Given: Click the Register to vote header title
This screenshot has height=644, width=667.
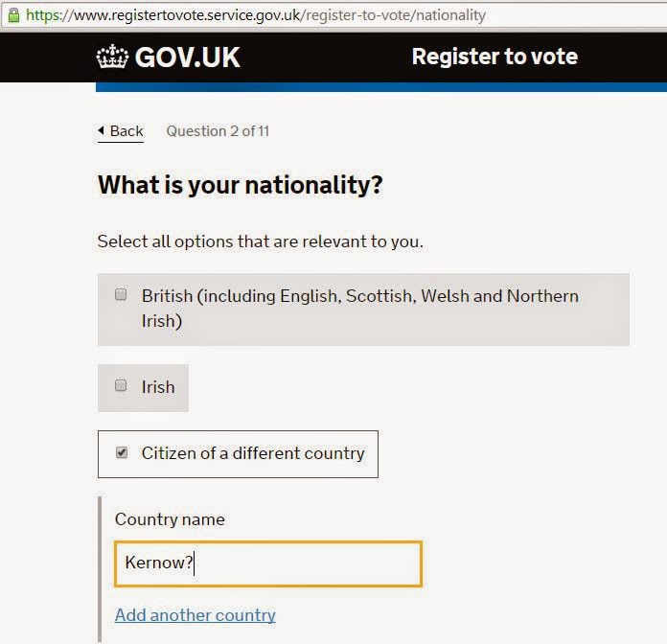Looking at the screenshot, I should pyautogui.click(x=494, y=57).
